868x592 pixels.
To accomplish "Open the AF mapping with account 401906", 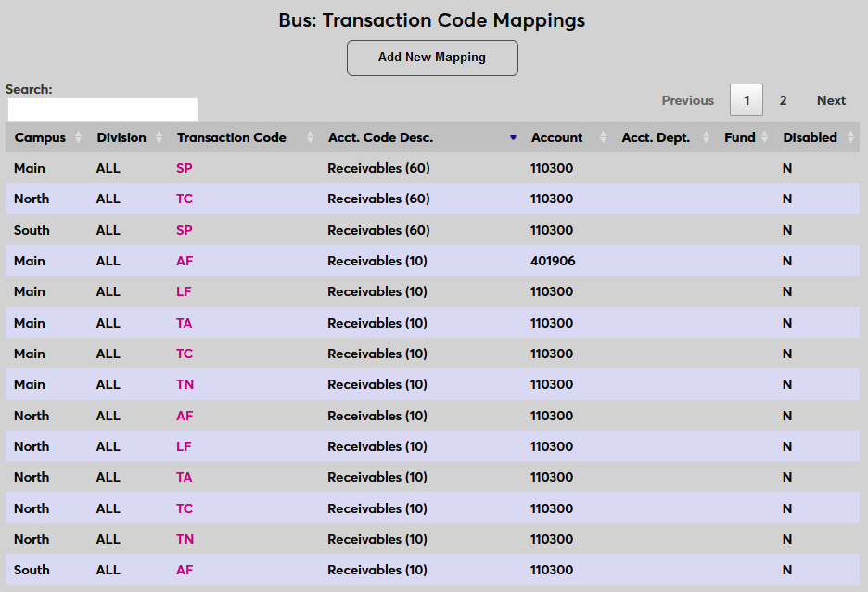I will pos(184,261).
